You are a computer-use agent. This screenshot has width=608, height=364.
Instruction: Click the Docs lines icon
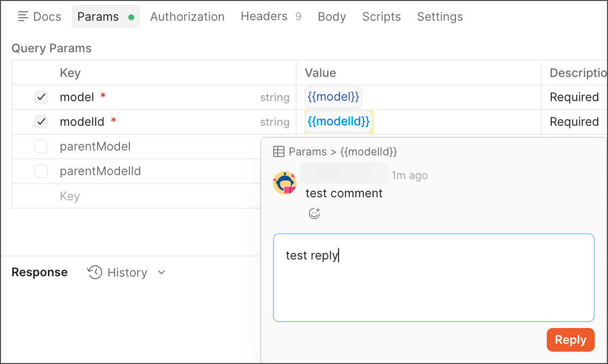(x=23, y=17)
